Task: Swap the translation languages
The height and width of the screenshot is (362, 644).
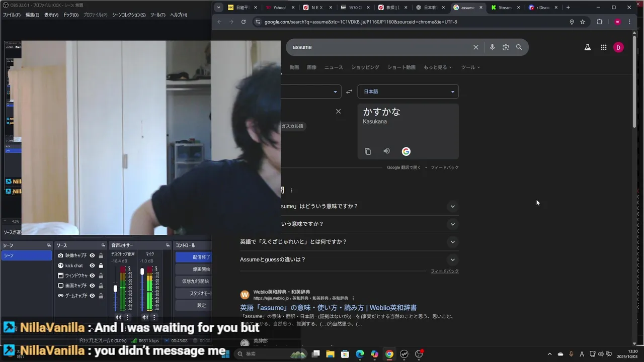Action: pos(349,92)
